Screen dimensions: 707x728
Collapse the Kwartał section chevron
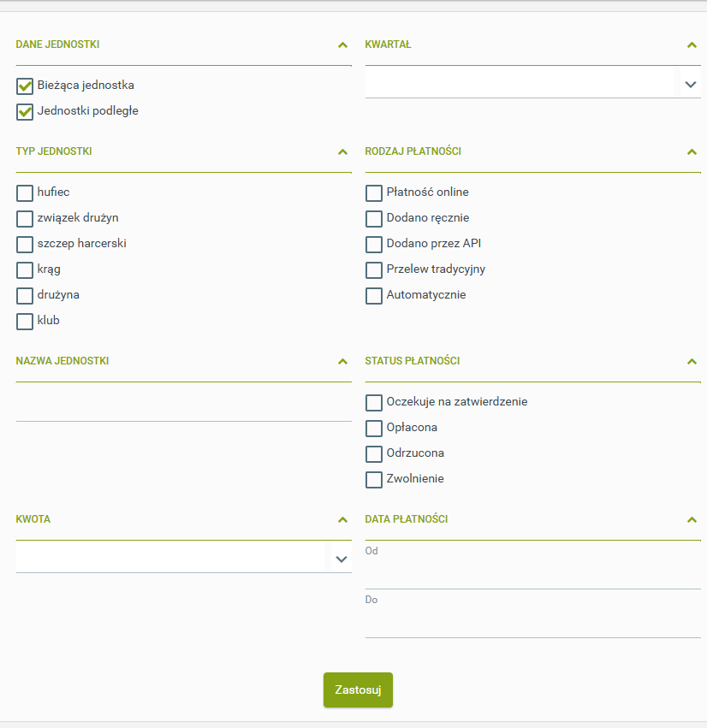[692, 45]
